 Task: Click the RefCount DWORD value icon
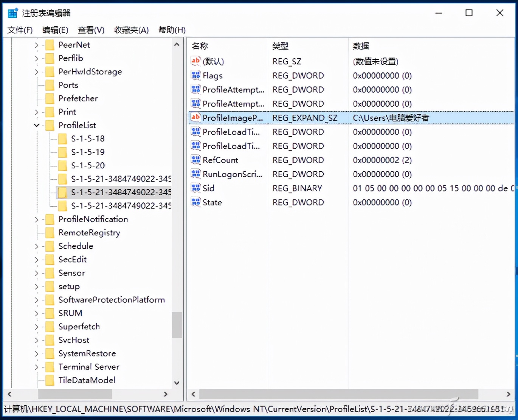[x=195, y=160]
